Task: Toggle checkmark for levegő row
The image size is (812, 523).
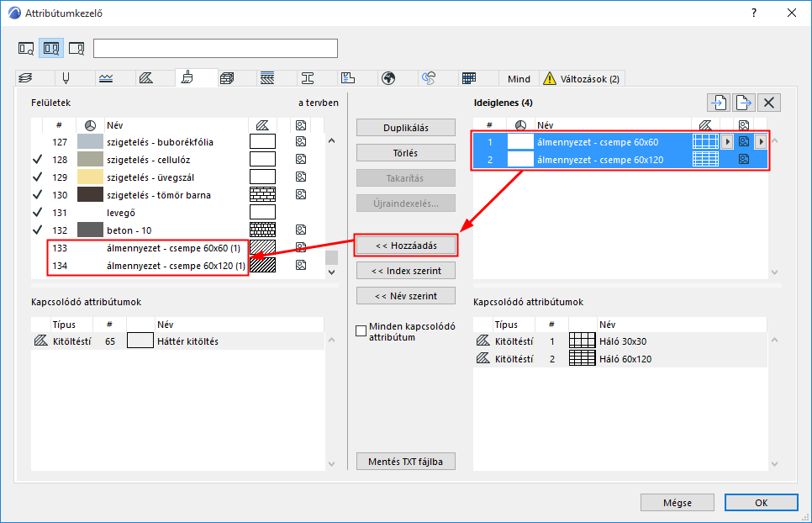Action: [x=37, y=212]
